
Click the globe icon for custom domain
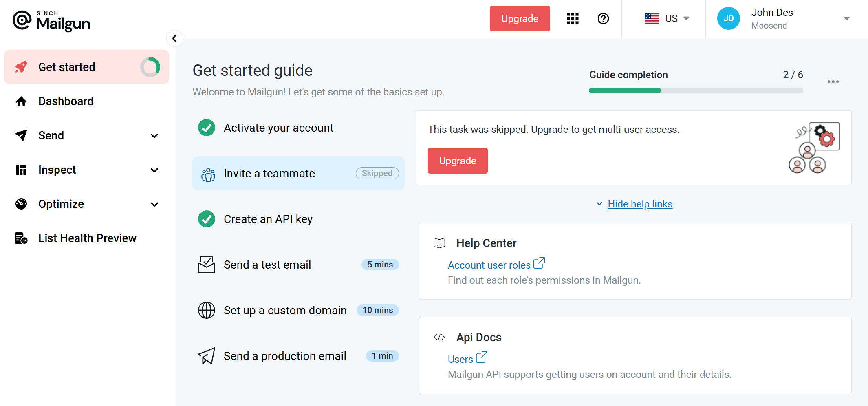pyautogui.click(x=207, y=310)
